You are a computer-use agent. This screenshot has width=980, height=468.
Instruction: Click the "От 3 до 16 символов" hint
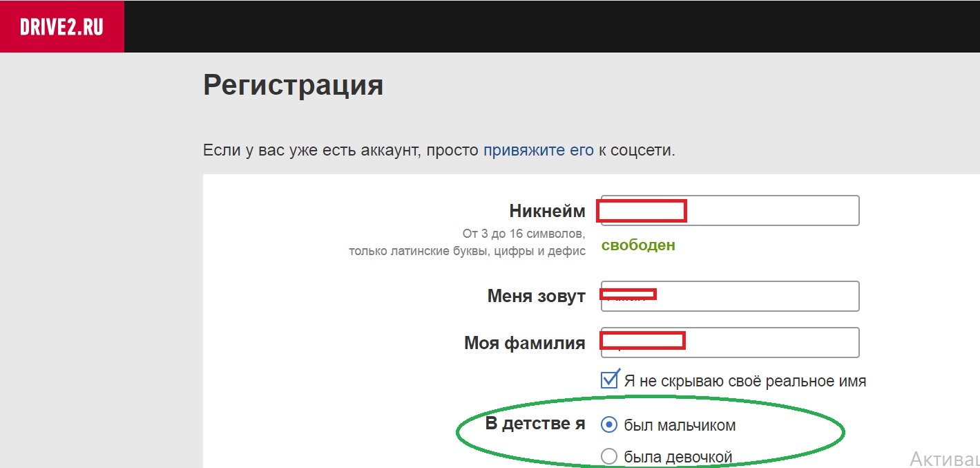click(x=523, y=234)
